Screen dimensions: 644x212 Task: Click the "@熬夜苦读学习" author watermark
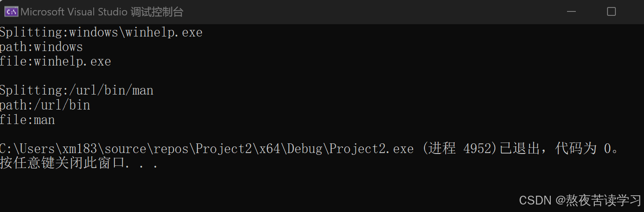598,201
